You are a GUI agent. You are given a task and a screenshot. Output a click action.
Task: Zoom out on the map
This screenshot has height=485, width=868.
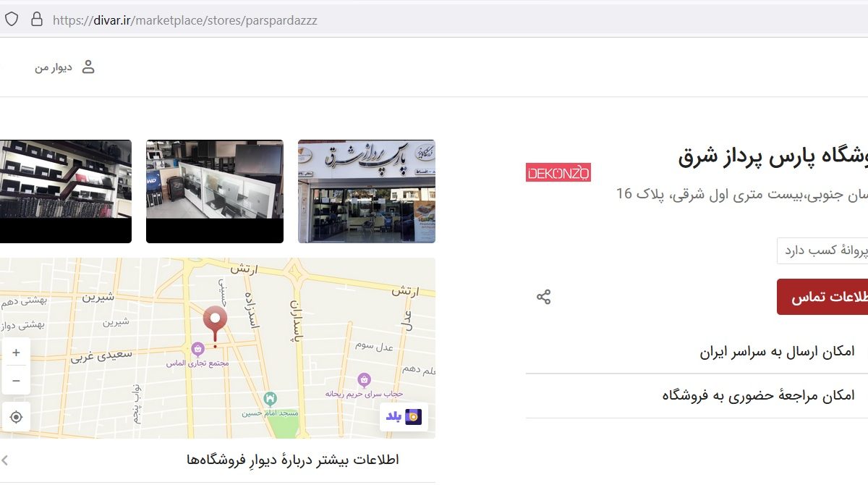pos(16,381)
